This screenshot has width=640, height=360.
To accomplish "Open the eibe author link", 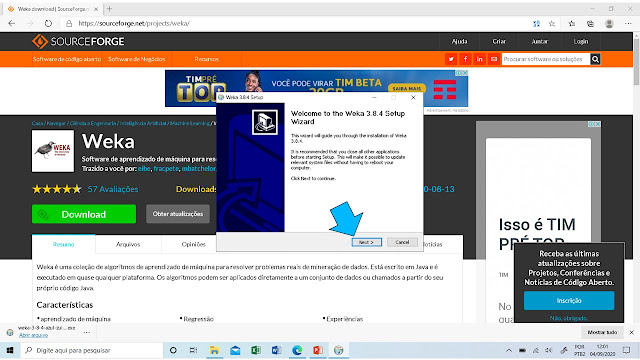I will click(x=144, y=168).
